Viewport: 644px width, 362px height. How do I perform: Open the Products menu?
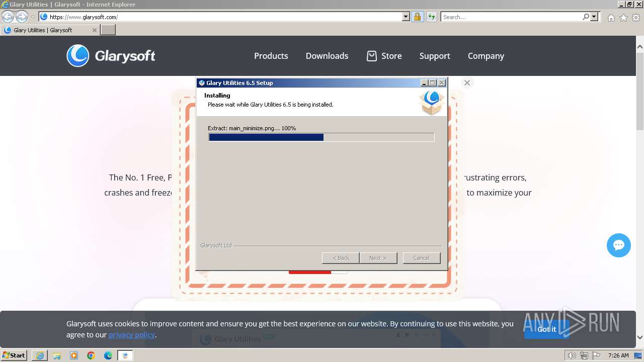(x=271, y=56)
